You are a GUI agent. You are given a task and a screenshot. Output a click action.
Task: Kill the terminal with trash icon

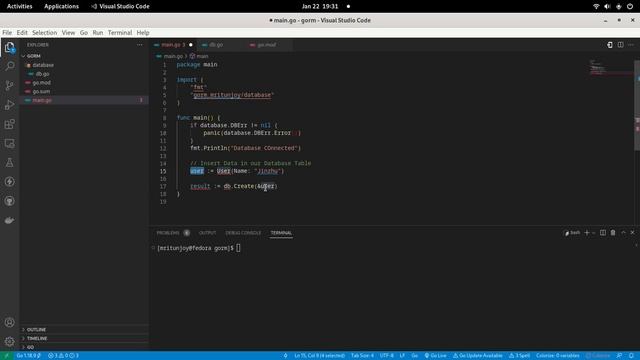[x=613, y=233]
